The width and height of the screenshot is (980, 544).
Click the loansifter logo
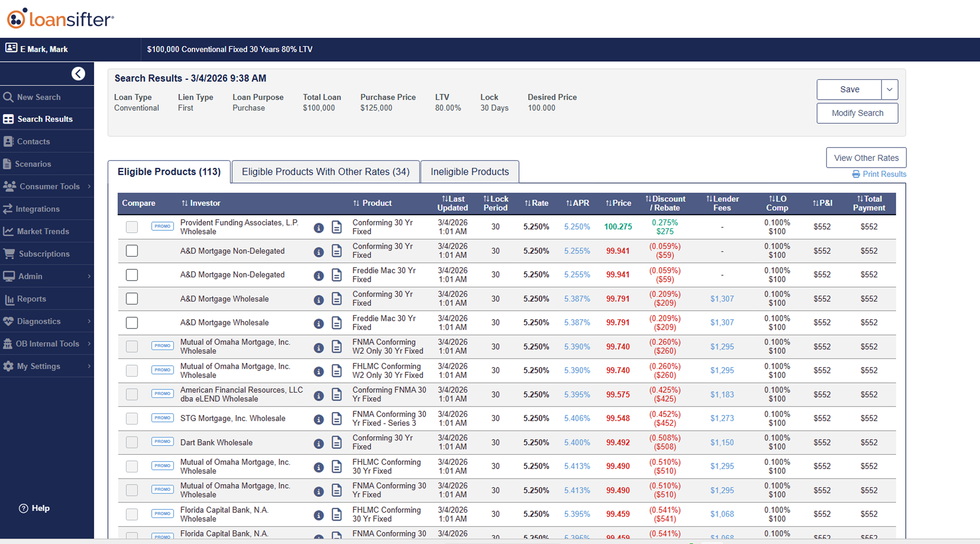[60, 18]
